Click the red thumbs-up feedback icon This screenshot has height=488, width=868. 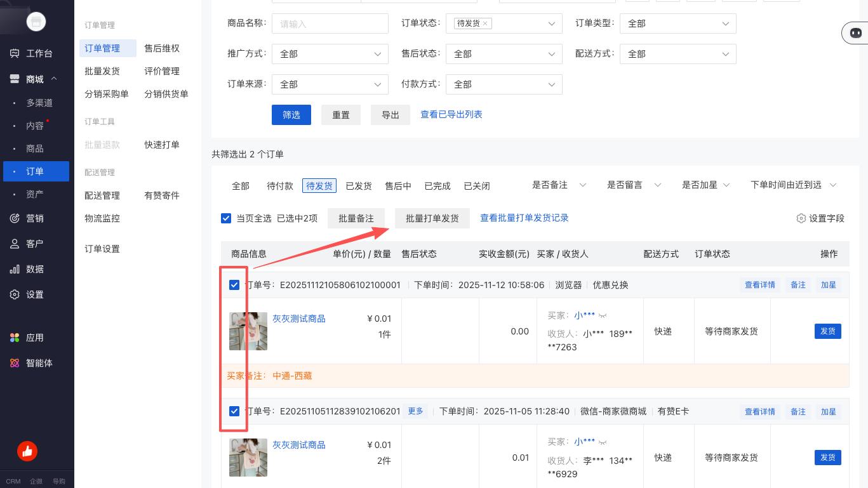point(27,451)
